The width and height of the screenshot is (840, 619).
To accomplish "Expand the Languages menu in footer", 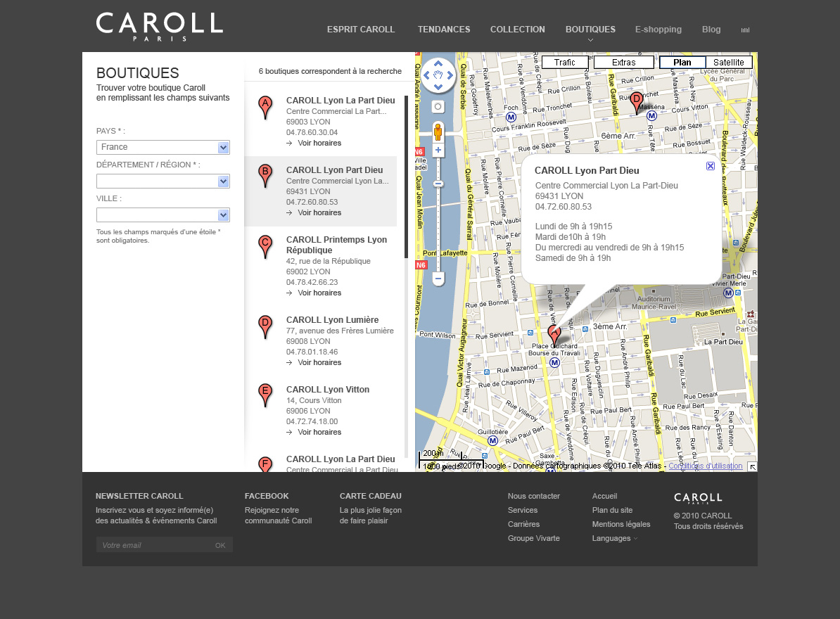I will (614, 538).
